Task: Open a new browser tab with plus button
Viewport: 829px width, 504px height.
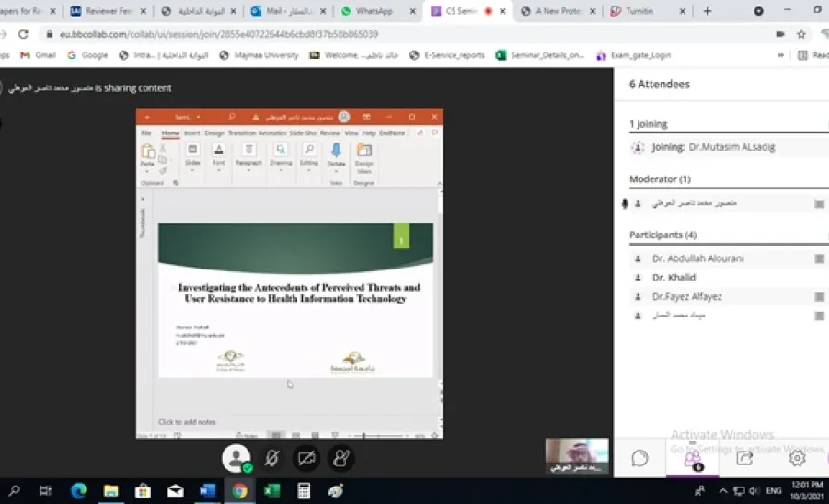Action: [x=708, y=11]
